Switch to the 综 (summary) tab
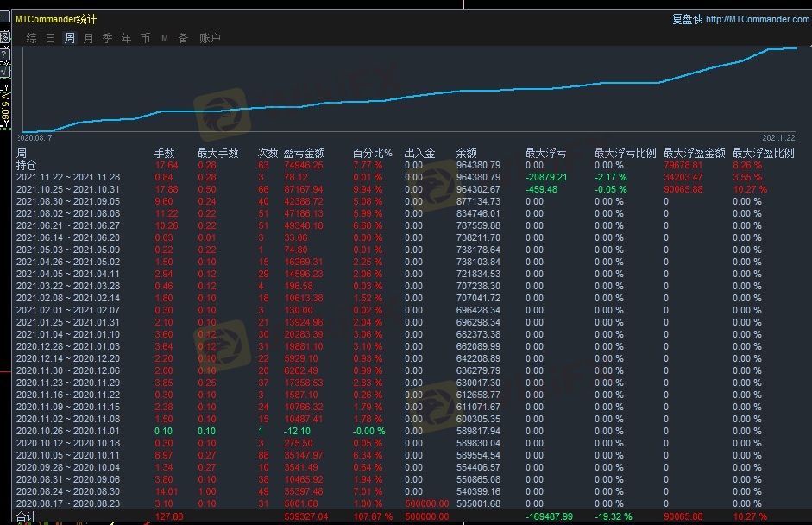Screen dimensions: 812x525 point(32,38)
